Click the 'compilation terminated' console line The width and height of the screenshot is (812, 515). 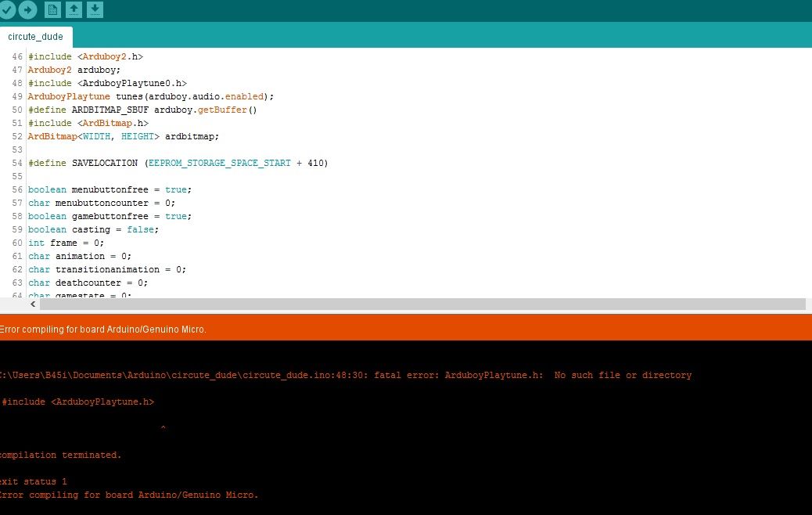pos(60,455)
